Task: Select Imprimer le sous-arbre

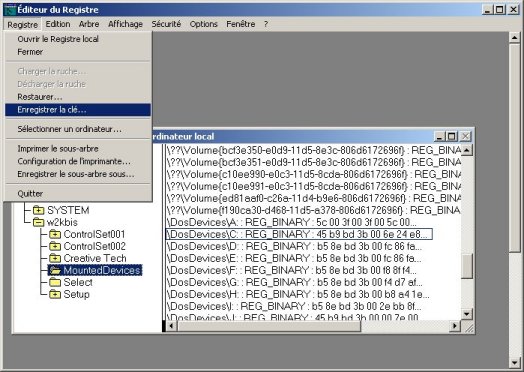Action: click(x=78, y=149)
